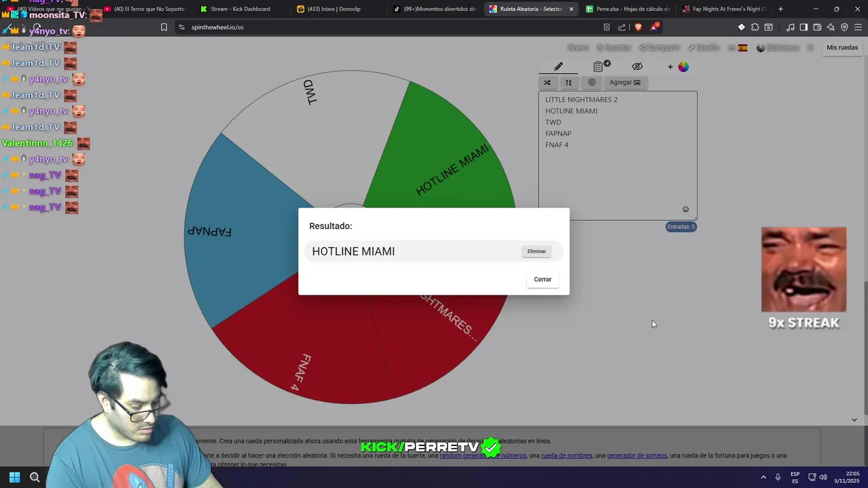Open the browser extensions puzzle icon

click(x=755, y=27)
